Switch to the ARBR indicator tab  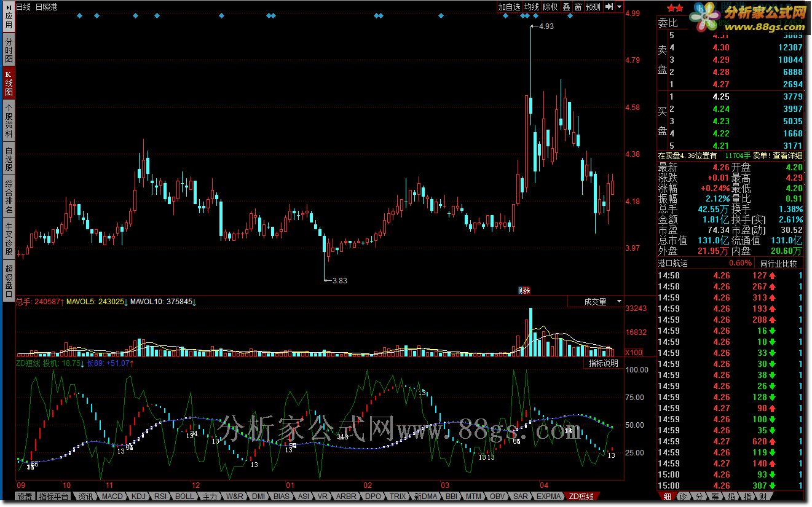(347, 496)
